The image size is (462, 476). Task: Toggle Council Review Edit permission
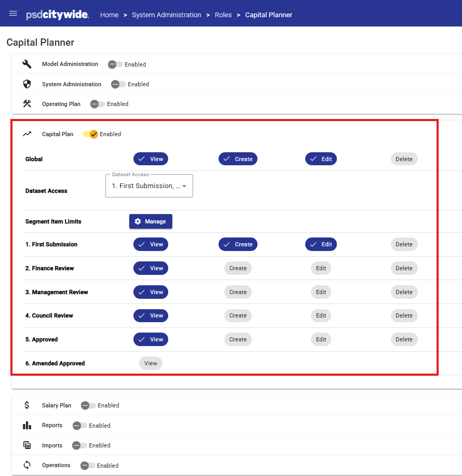coord(321,315)
